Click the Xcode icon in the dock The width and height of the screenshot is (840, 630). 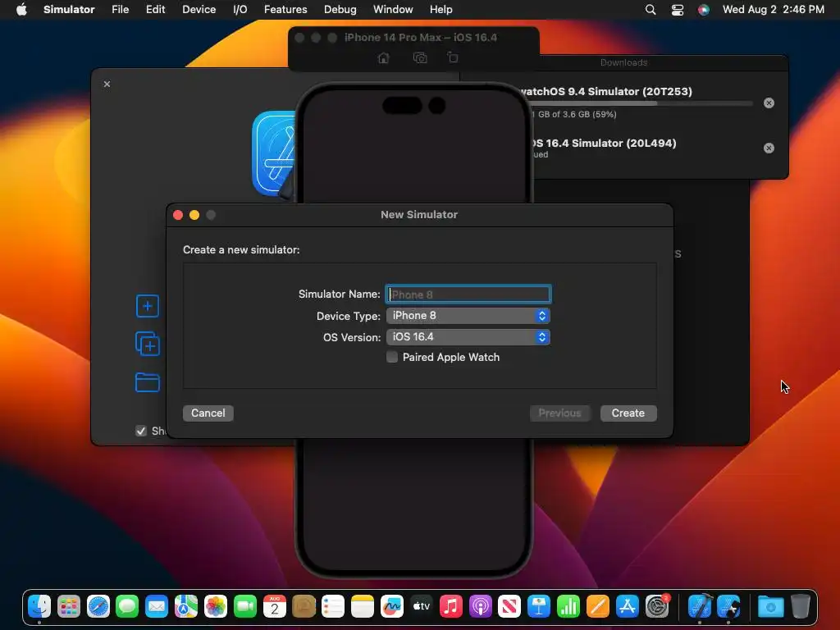(700, 606)
